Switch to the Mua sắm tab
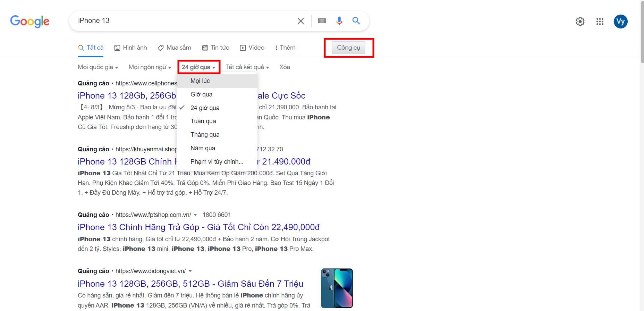 (175, 48)
